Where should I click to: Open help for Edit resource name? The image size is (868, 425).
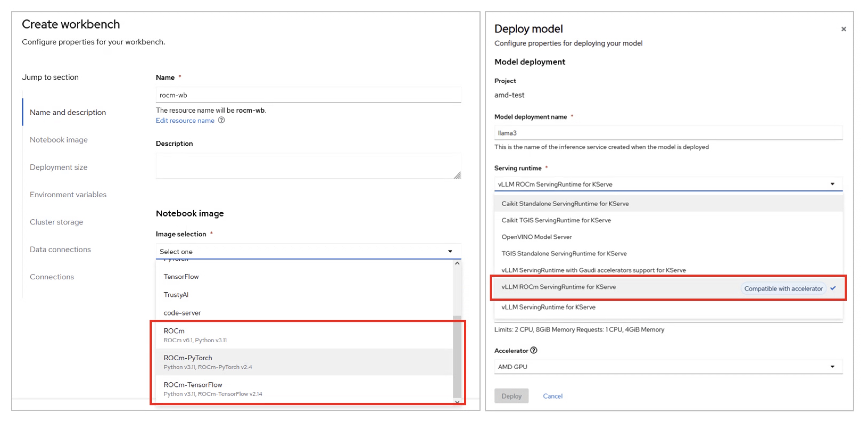tap(221, 120)
